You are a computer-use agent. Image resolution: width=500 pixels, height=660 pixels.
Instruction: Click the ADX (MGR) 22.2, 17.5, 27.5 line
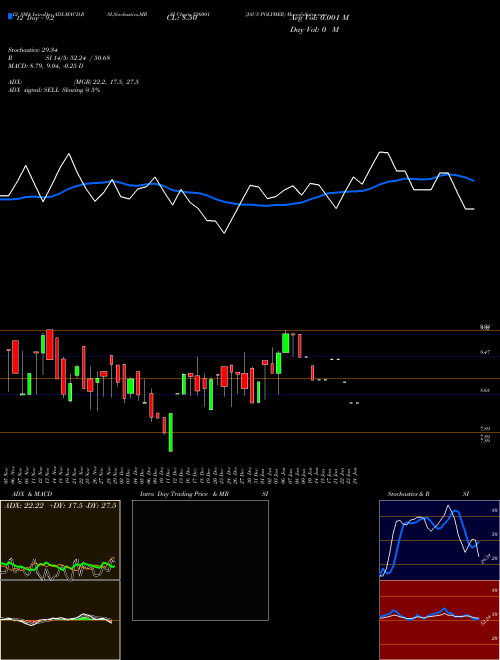73,82
